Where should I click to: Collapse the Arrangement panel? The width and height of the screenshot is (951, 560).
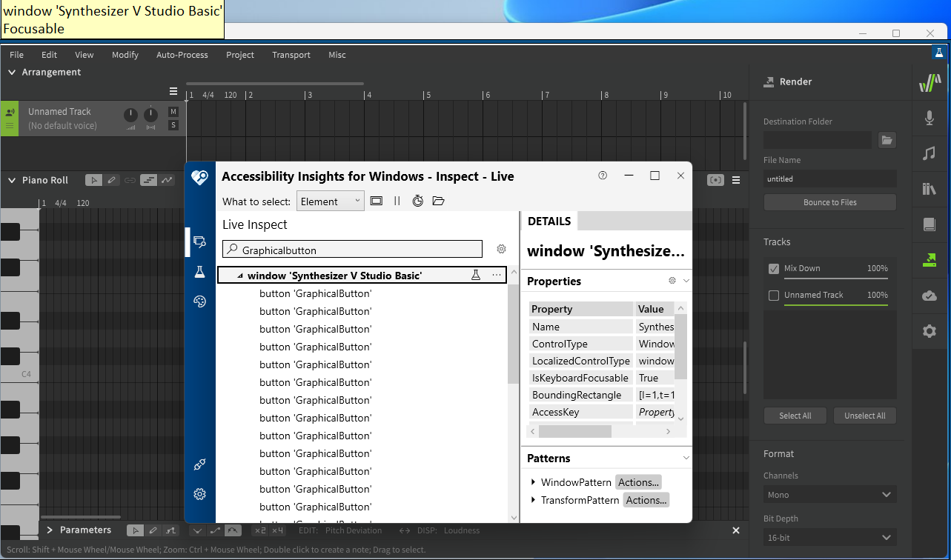point(12,72)
